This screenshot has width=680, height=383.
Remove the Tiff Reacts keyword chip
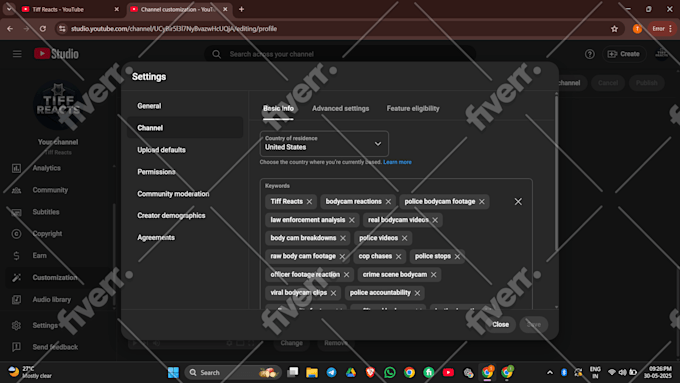point(309,202)
